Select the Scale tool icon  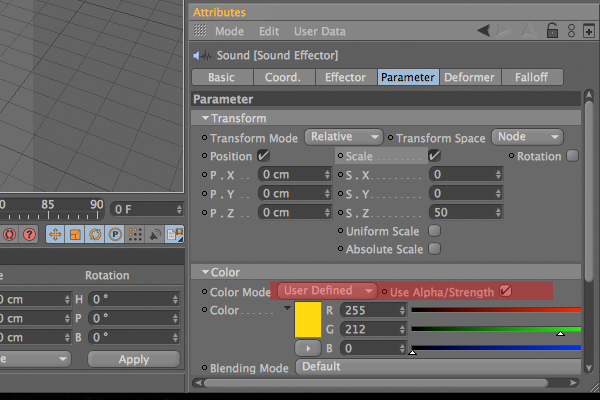coord(75,234)
